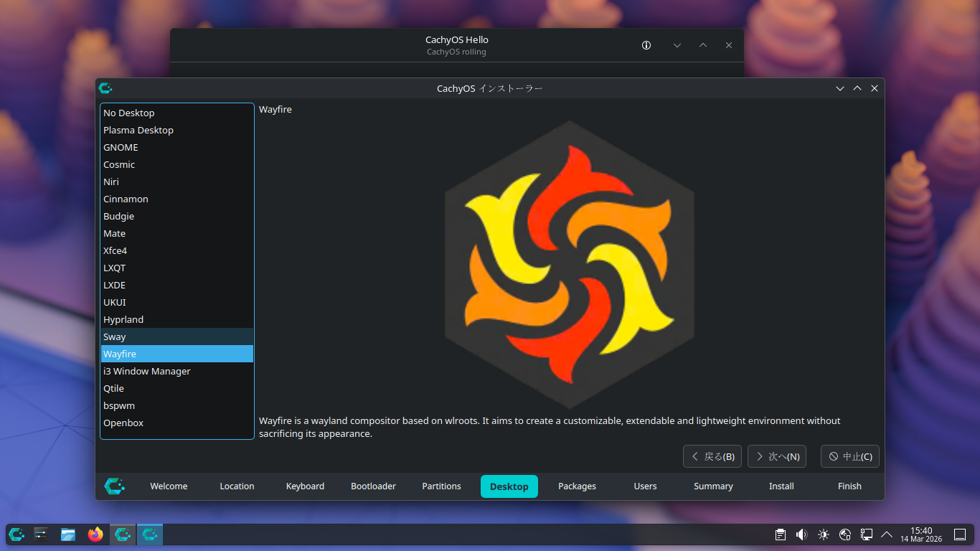Viewport: 980px width, 551px height.
Task: Choose Budgie from the desktop list
Action: pos(177,216)
